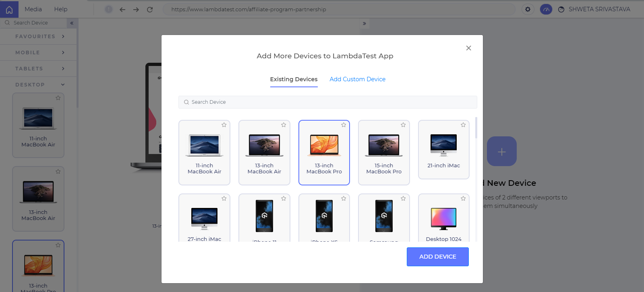Switch to Existing Devices tab
Screen dimensions: 644x292
[294, 79]
